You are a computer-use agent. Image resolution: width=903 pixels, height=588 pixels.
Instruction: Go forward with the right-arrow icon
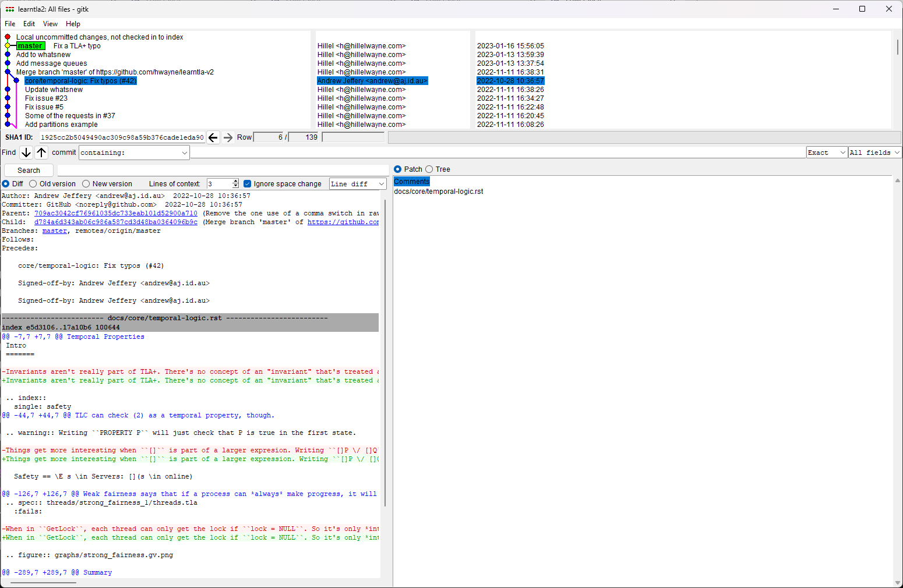coord(227,137)
